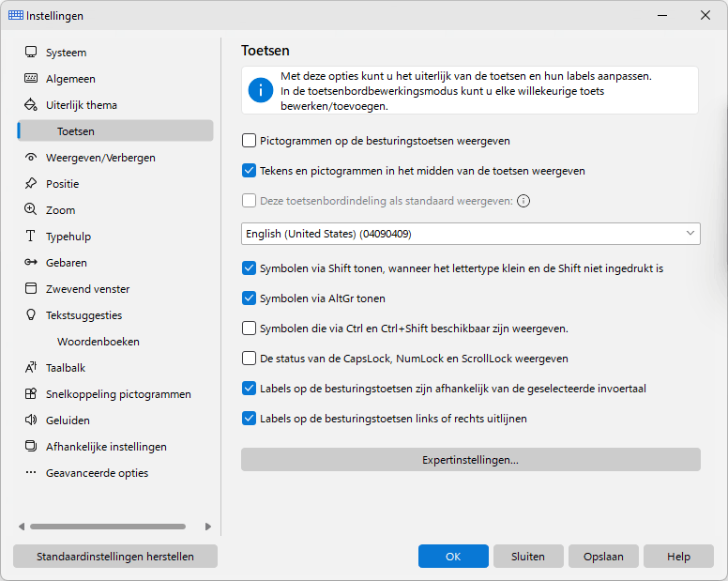Click the info icon beside toetsenbordindeling option
This screenshot has width=728, height=581.
click(x=523, y=201)
